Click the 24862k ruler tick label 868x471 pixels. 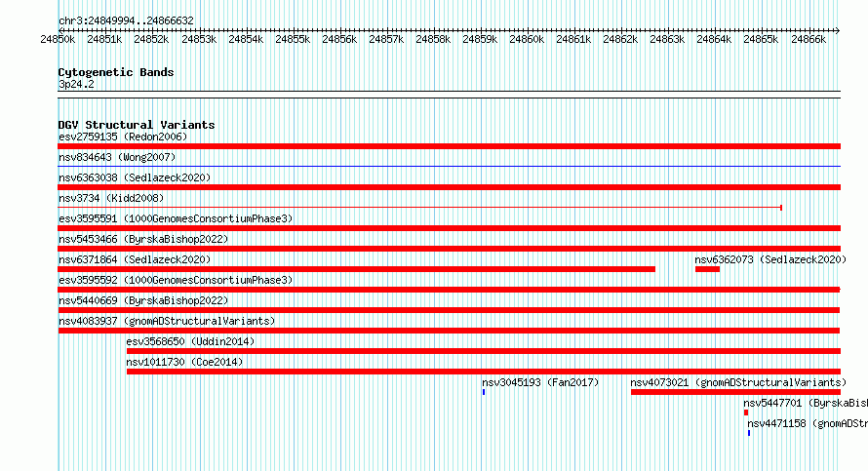point(620,39)
